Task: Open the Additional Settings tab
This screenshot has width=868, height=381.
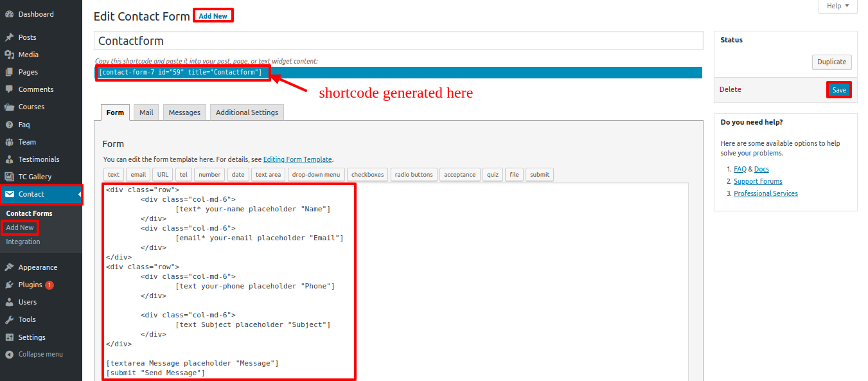Action: (247, 112)
